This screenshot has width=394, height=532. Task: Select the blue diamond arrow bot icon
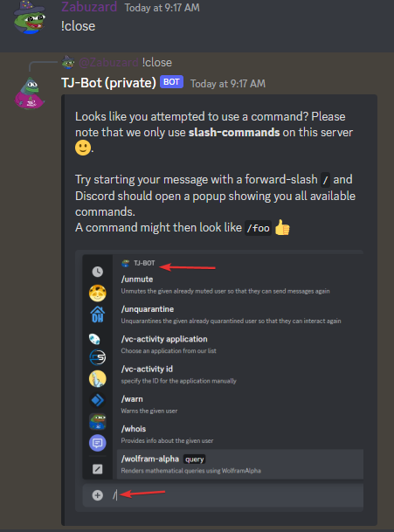pos(97,400)
